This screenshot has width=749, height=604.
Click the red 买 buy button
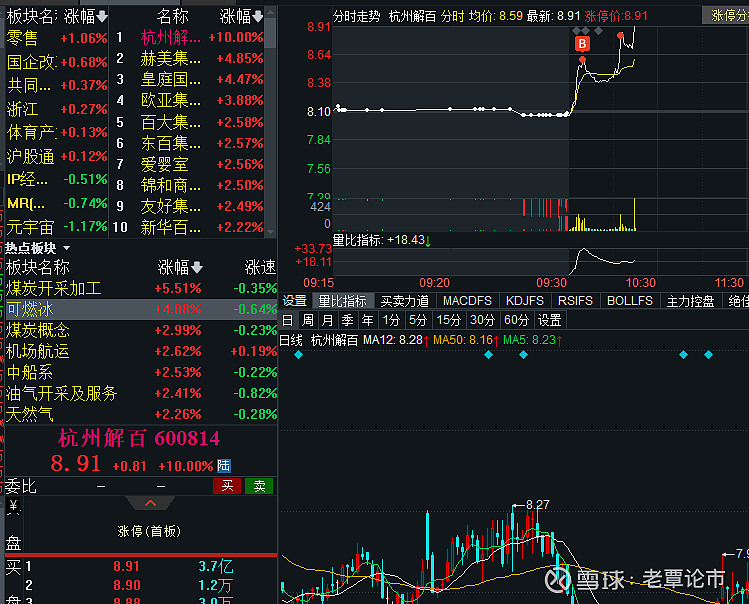[x=227, y=486]
